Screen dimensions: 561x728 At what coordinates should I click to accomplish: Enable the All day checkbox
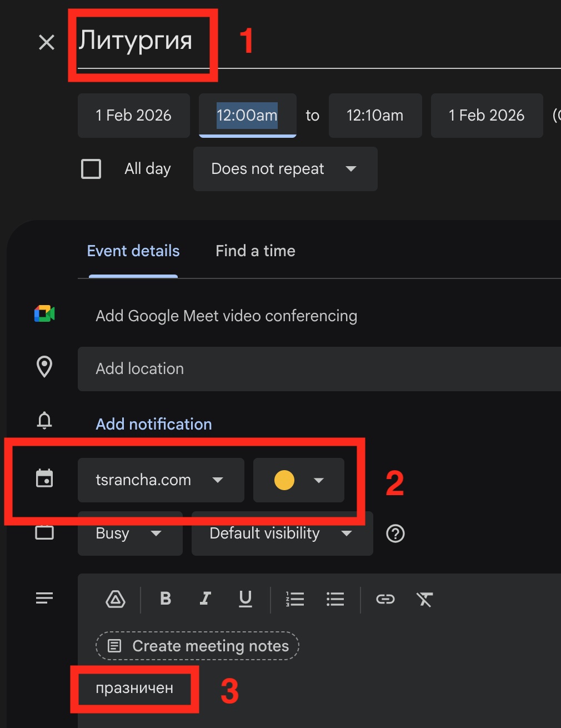[x=91, y=169]
